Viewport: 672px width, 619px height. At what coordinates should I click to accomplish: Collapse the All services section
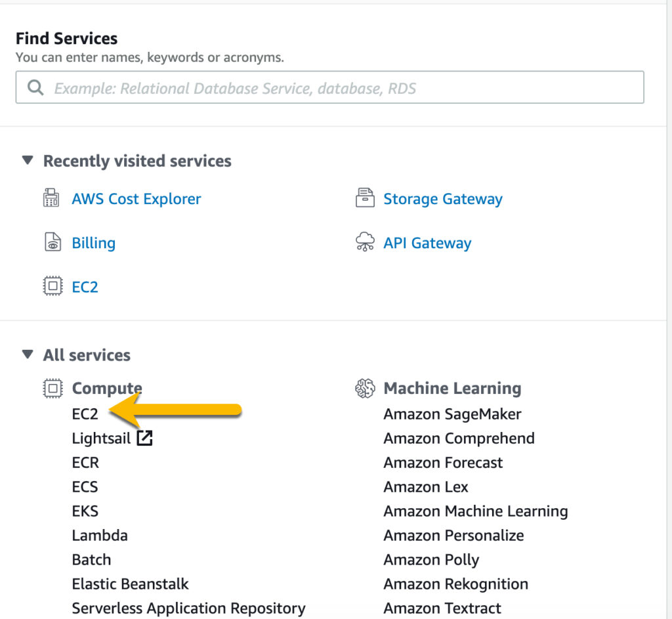pos(28,354)
